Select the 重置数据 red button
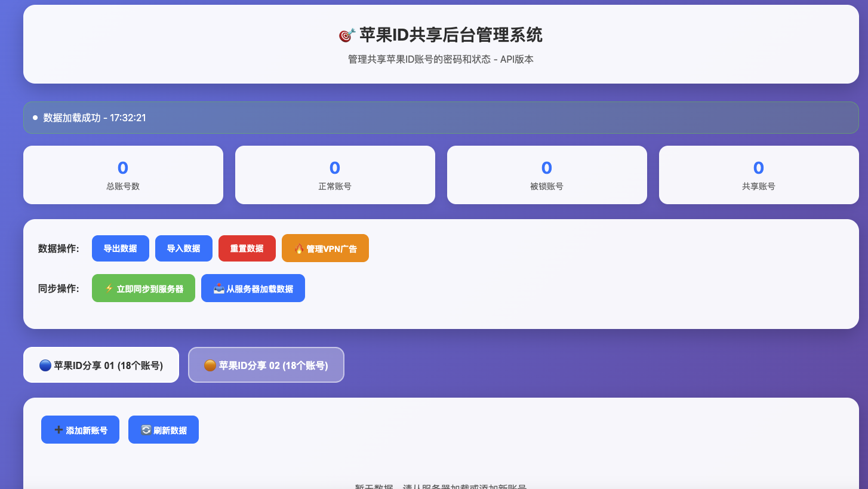The width and height of the screenshot is (868, 489). point(247,248)
